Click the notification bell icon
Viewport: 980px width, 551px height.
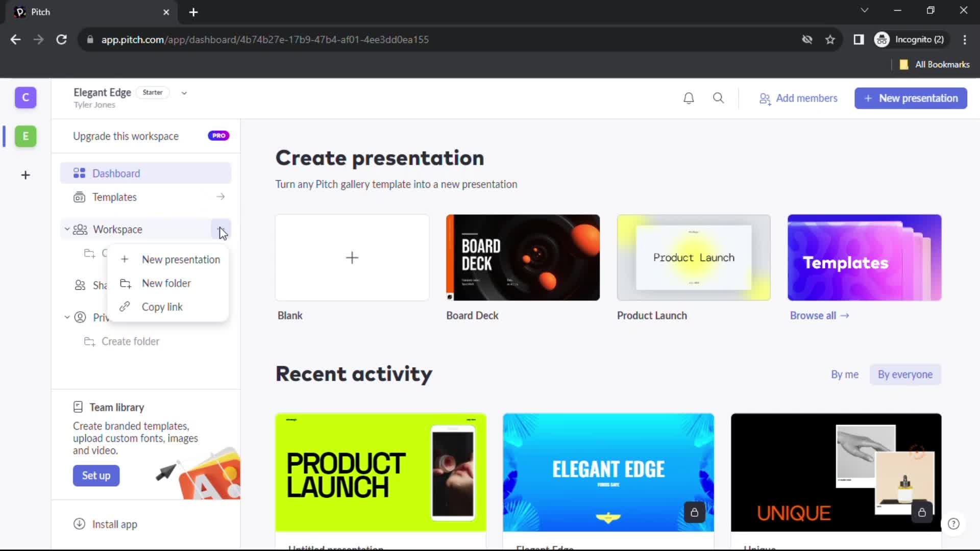[688, 98]
